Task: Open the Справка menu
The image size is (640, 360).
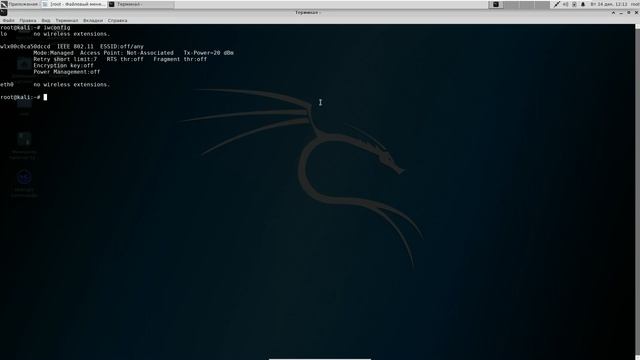Action: pyautogui.click(x=118, y=20)
